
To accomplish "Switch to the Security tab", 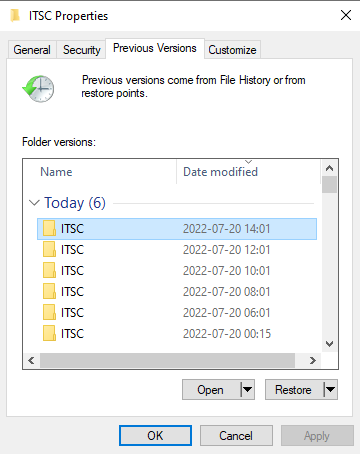I will pyautogui.click(x=82, y=50).
